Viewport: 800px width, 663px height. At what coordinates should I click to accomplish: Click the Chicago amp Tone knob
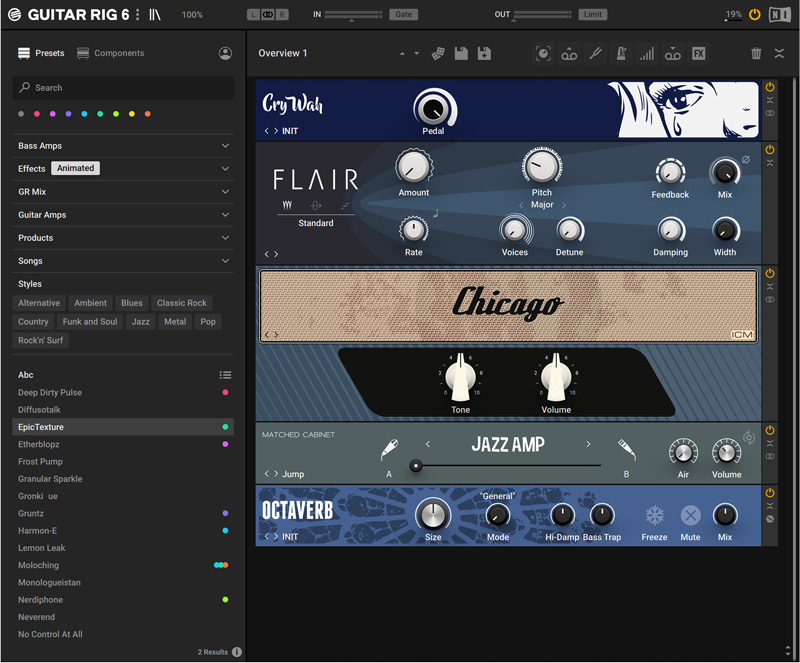click(461, 378)
